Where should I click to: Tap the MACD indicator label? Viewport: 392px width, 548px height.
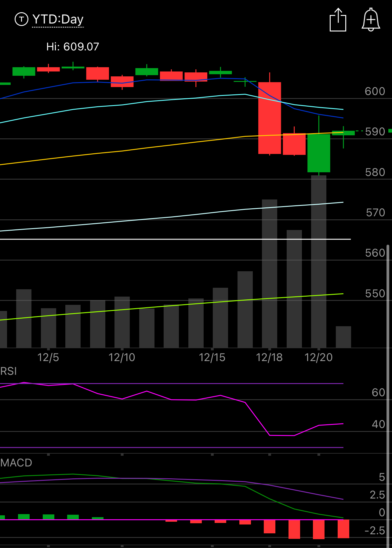[16, 463]
